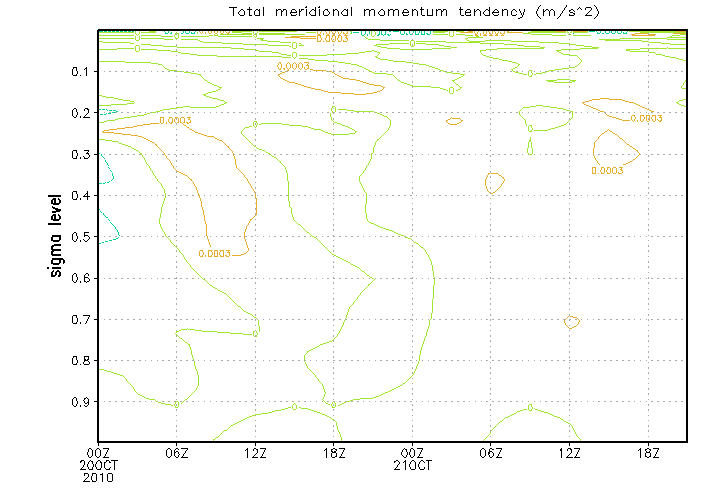Click the small orange closed contour near sigma 0.7

[x=571, y=322]
